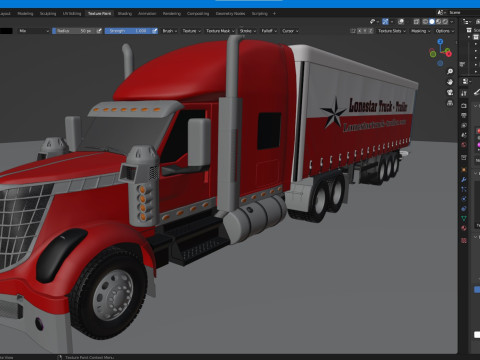Click the symmetry mirror icon
The image size is (480, 360).
pos(353,31)
